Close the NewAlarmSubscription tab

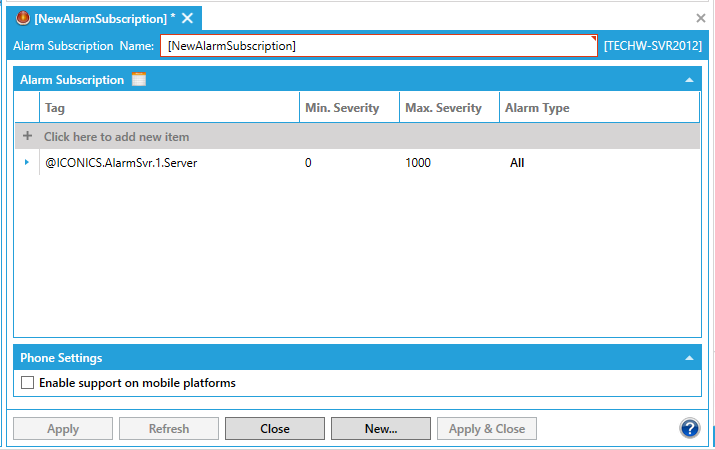point(187,18)
